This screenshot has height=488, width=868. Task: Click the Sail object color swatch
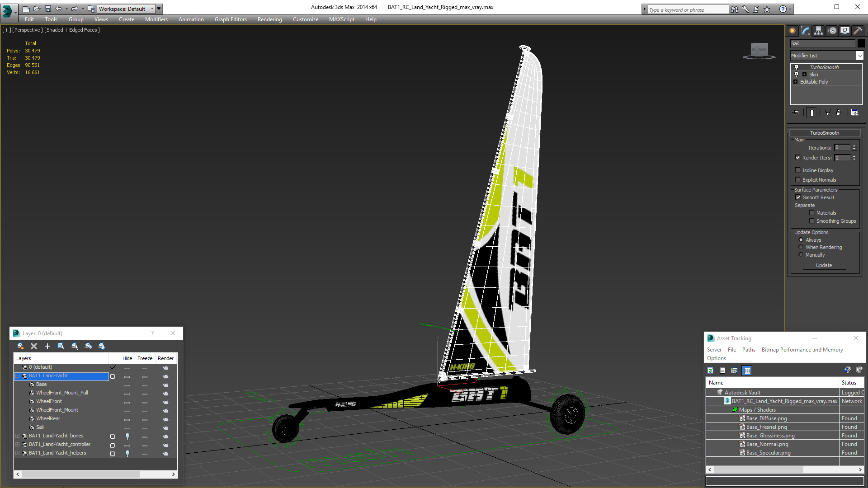click(861, 43)
